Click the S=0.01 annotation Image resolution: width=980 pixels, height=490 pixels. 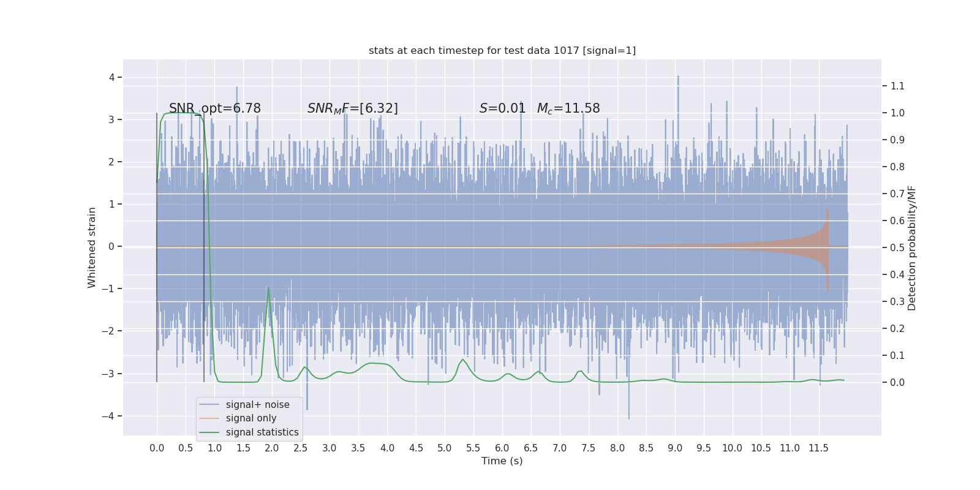[x=503, y=108]
